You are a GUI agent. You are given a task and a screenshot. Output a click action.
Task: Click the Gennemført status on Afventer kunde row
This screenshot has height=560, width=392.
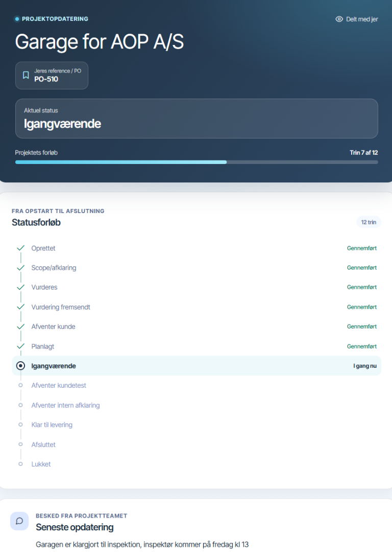coord(362,326)
